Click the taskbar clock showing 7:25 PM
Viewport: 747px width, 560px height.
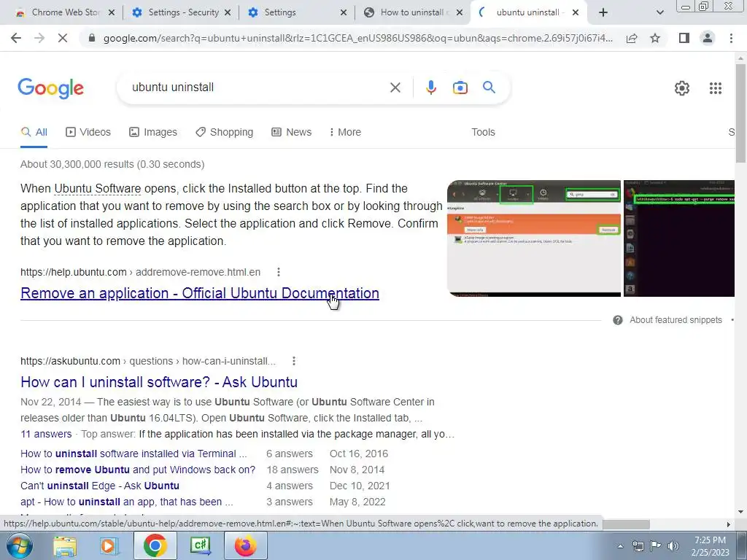710,546
